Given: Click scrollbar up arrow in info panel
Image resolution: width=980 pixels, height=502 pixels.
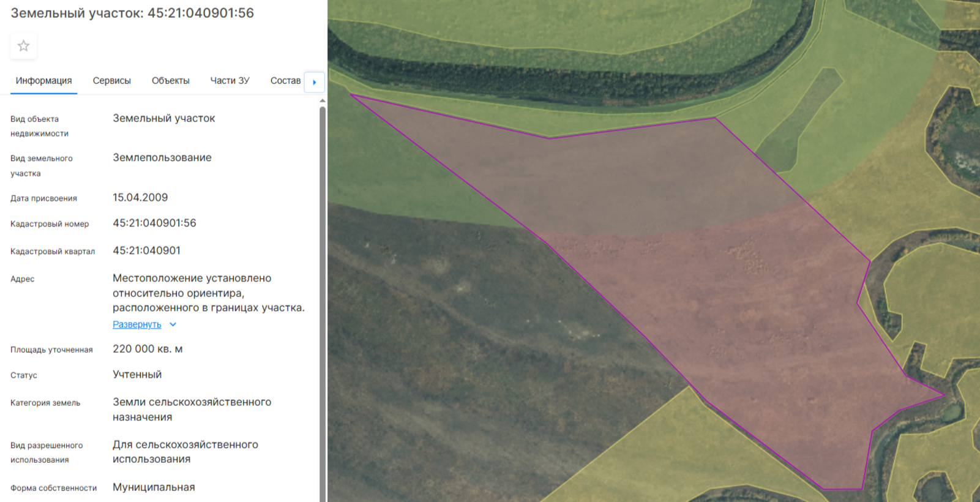Looking at the screenshot, I should point(323,100).
